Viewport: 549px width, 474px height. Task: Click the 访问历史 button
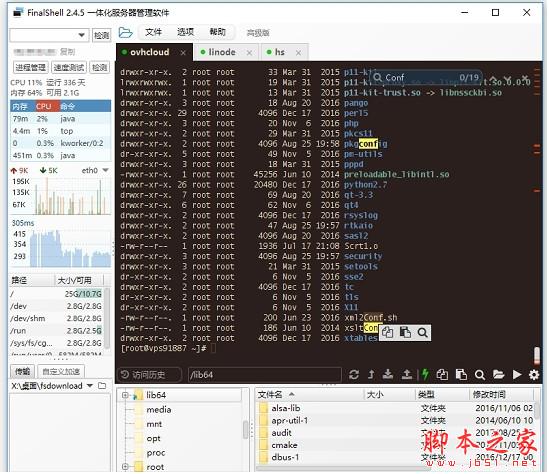(149, 375)
